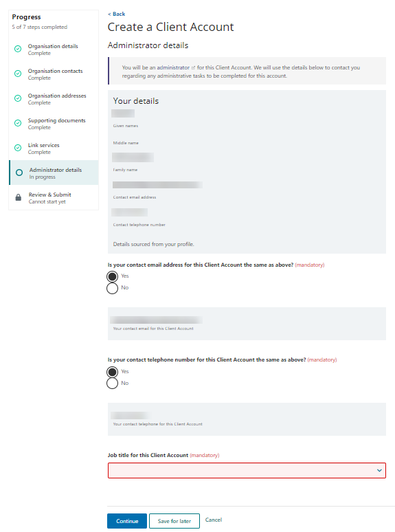395x532 pixels.
Task: Open the Job title dropdown
Action: pyautogui.click(x=247, y=471)
